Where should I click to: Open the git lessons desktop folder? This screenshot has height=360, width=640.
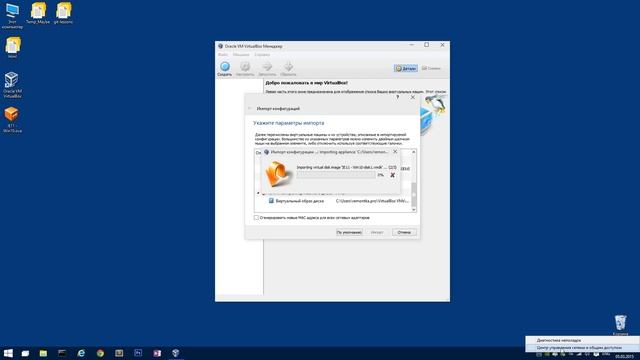[x=63, y=13]
